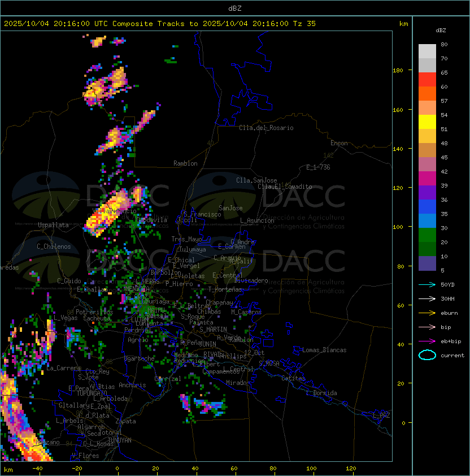Click the 'eburn' legend label
This screenshot has width=470, height=476.
tap(449, 313)
